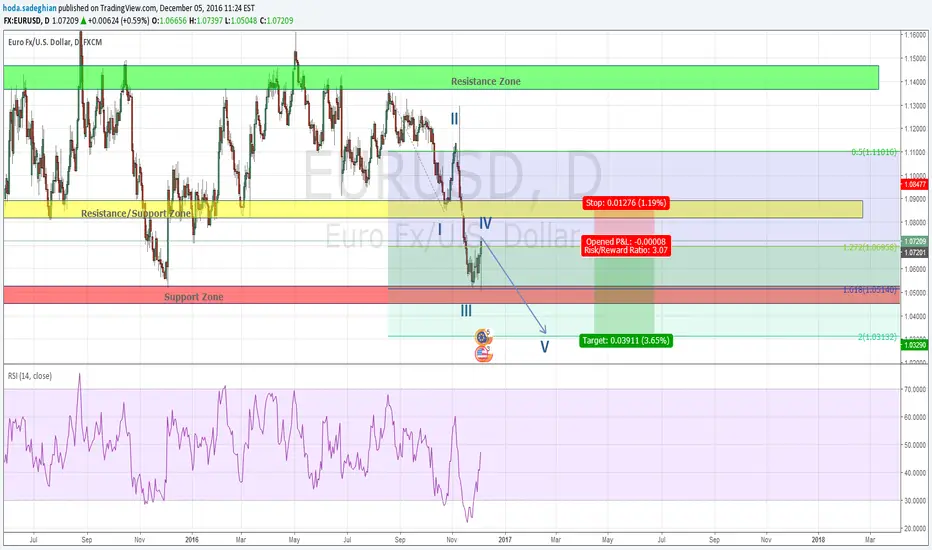Click 1.13000 on the price axis
This screenshot has width=932, height=550.
point(915,106)
